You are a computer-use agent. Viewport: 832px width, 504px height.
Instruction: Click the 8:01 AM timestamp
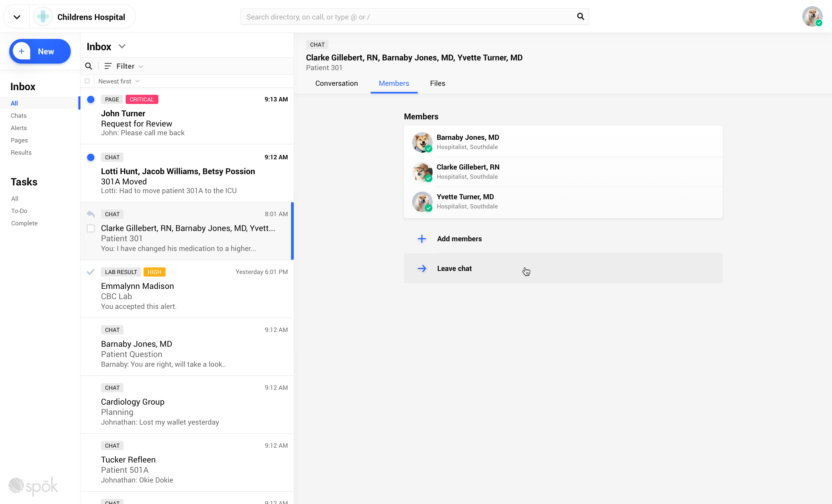276,214
